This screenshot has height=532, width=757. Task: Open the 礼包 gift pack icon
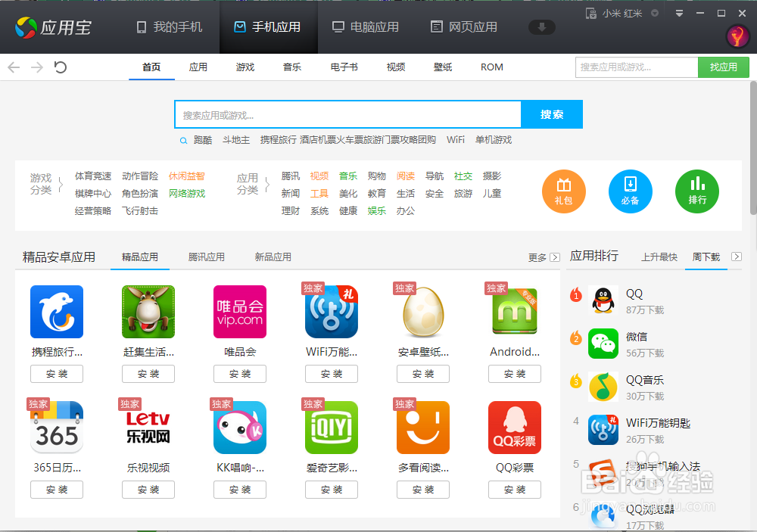(x=563, y=191)
